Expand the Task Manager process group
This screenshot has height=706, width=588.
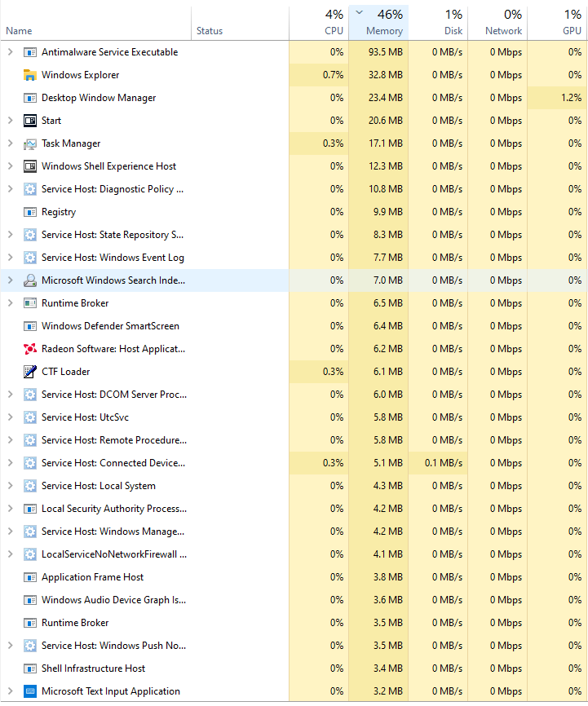11,143
